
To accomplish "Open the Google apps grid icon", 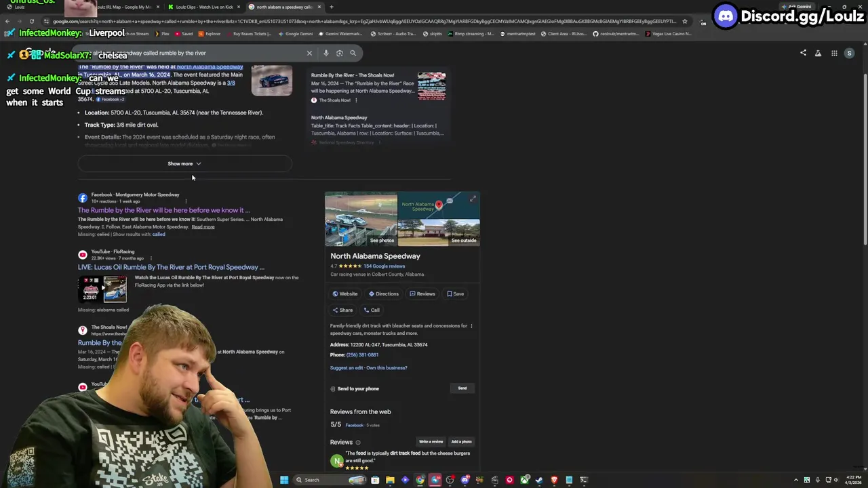I will 834,53.
